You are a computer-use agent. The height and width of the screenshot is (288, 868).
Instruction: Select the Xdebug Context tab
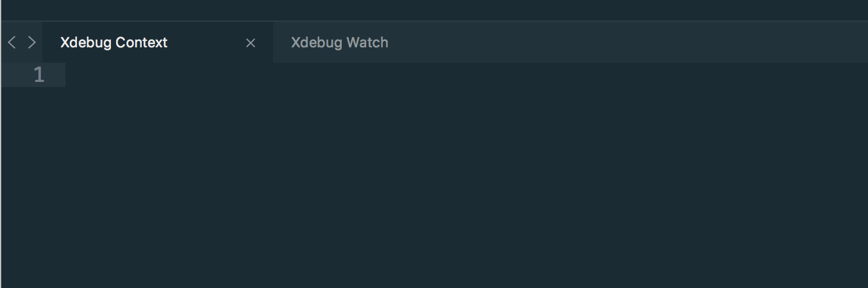[158, 42]
